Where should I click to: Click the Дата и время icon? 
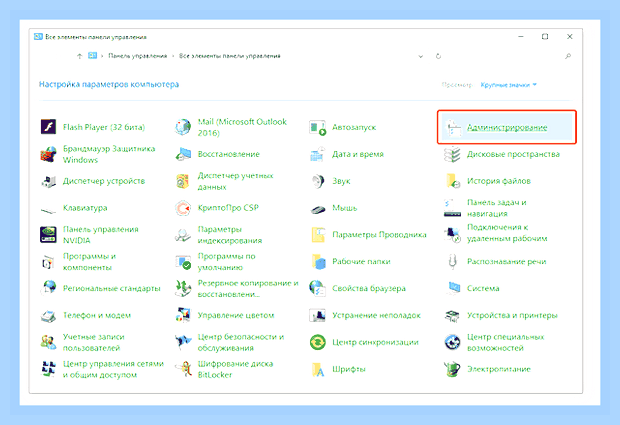(x=318, y=154)
